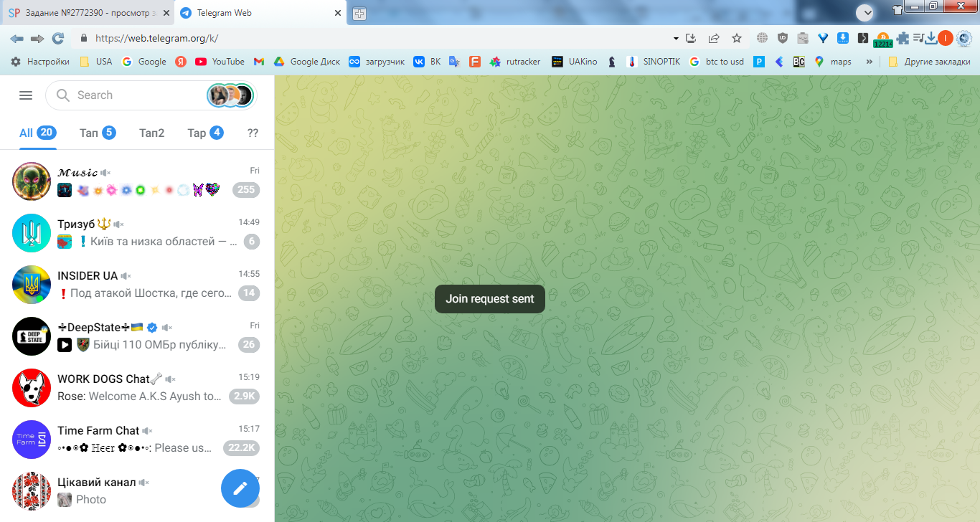The height and width of the screenshot is (522, 980).
Task: Switch to the ?? folder tab
Action: point(253,133)
